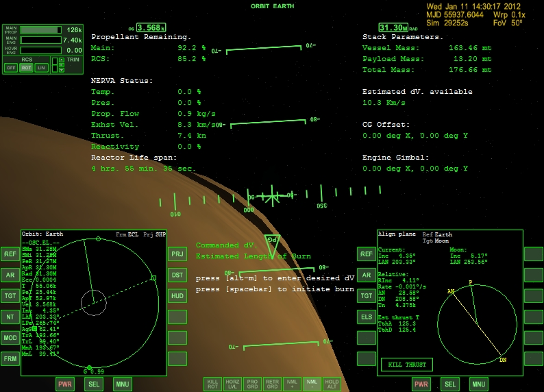Click TGT on the Align plane MFD
Viewport: 544px width, 392px height.
pyautogui.click(x=367, y=296)
